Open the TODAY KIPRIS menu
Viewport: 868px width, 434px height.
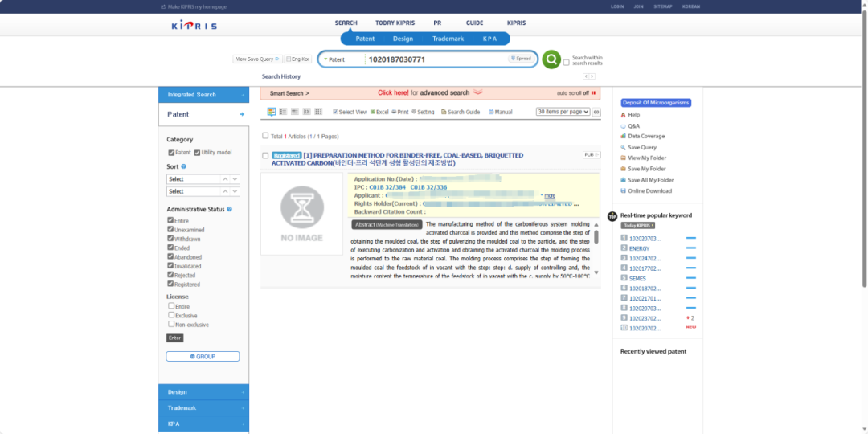pyautogui.click(x=395, y=23)
